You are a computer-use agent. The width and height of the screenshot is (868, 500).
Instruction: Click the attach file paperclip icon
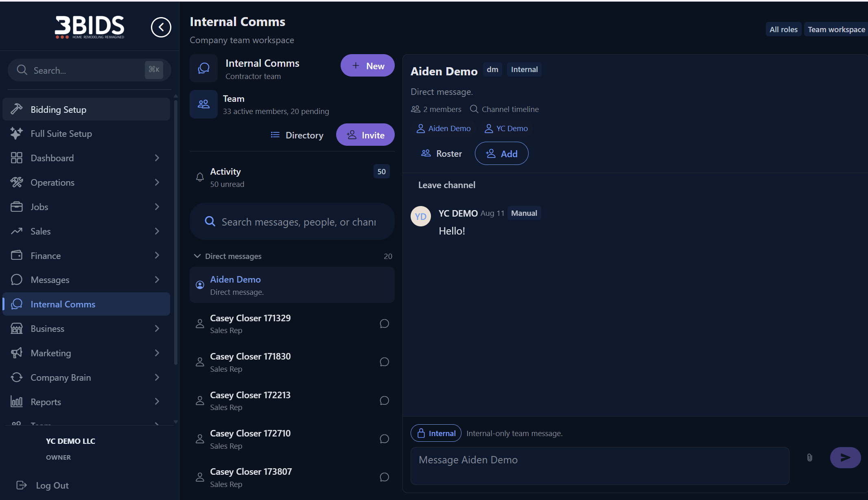pos(809,458)
